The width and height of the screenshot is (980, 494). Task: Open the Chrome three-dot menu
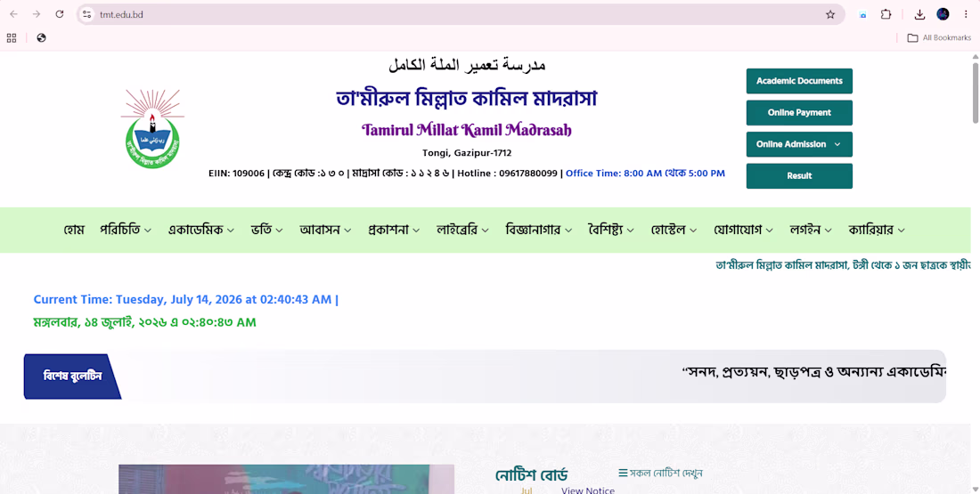(x=966, y=14)
